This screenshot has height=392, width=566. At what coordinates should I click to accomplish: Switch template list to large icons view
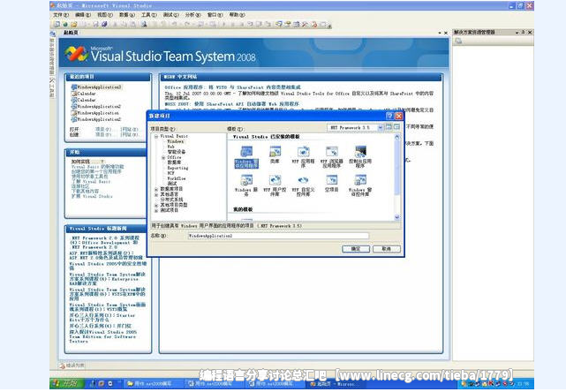(x=389, y=127)
